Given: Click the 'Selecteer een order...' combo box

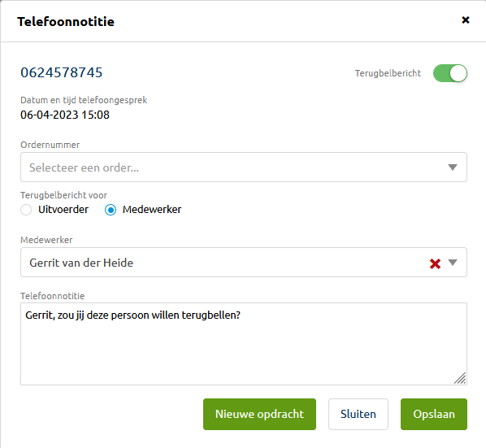Looking at the screenshot, I should click(244, 167).
